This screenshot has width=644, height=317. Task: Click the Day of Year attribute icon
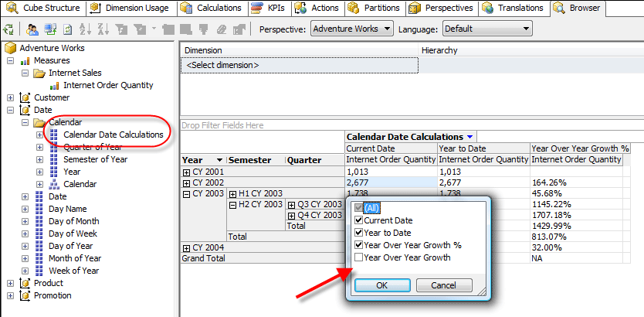point(39,246)
